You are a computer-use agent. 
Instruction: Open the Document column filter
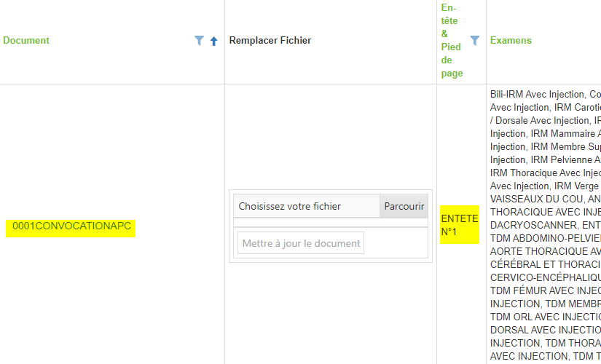pos(199,41)
